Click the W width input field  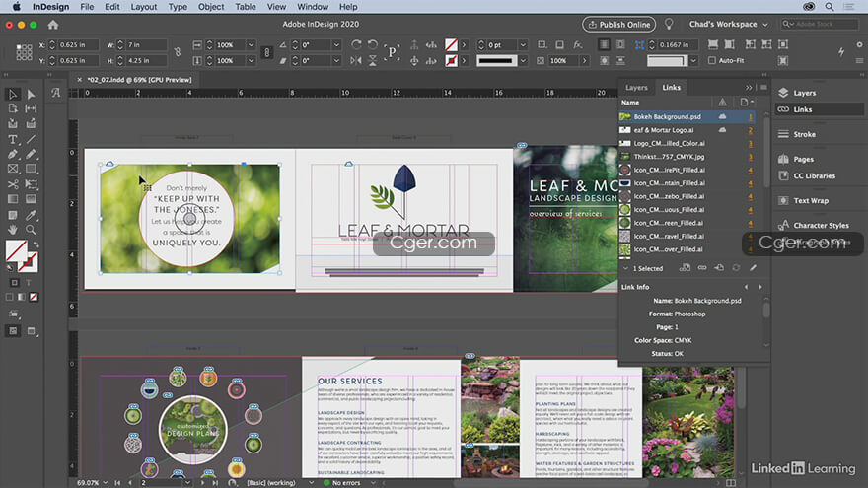tap(147, 44)
